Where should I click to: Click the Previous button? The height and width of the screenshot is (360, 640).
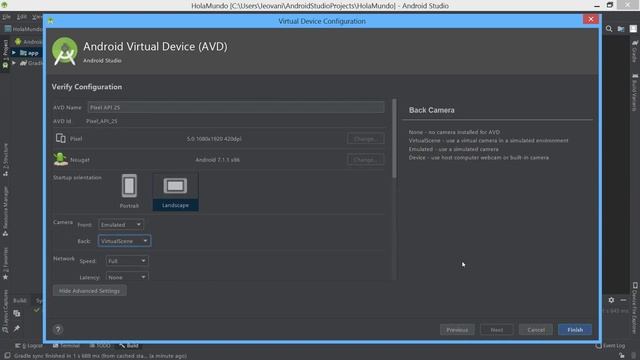point(457,329)
